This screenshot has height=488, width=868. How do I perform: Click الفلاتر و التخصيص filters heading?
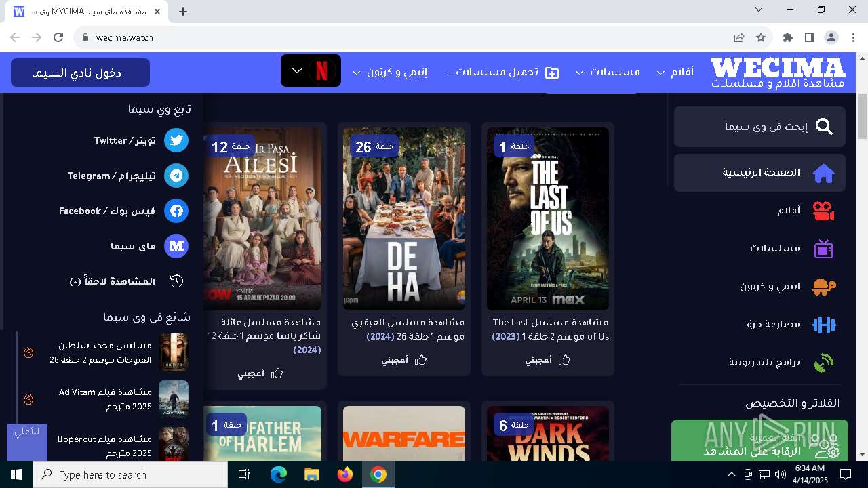(x=793, y=403)
